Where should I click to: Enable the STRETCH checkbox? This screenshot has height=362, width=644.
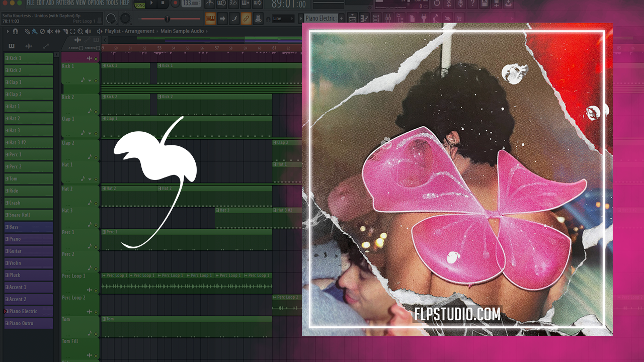pos(98,48)
